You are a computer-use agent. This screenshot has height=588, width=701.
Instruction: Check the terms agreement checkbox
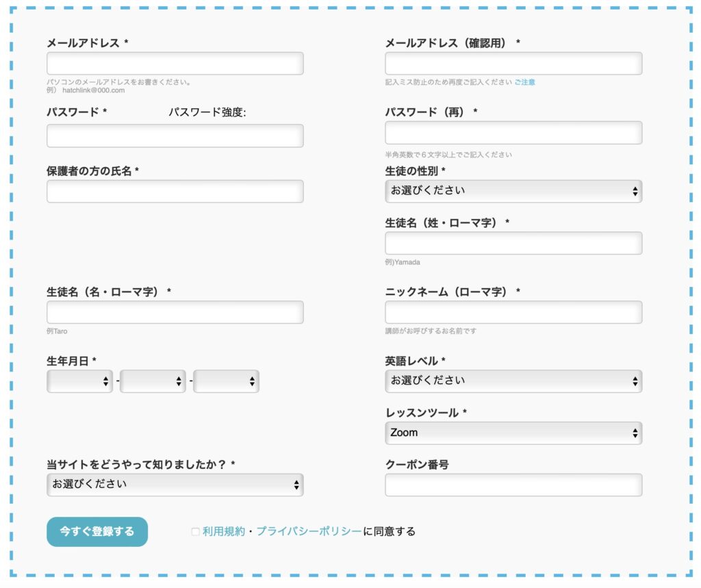(x=195, y=532)
